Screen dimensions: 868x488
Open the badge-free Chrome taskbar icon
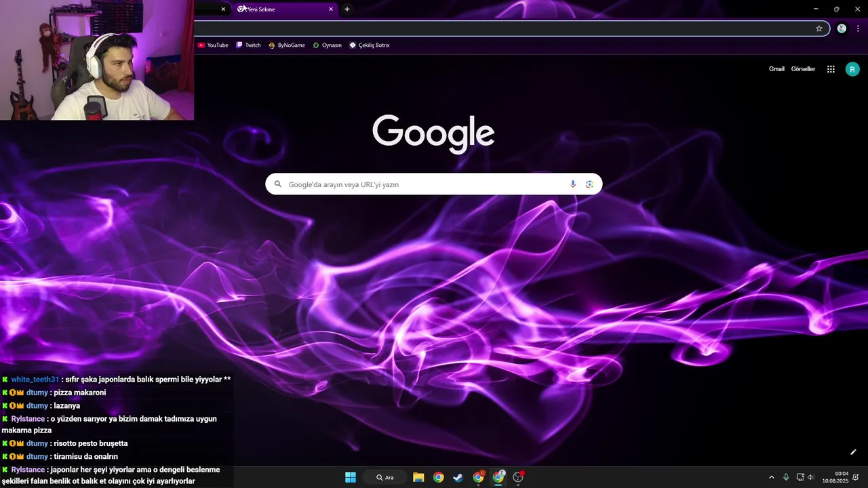point(439,477)
